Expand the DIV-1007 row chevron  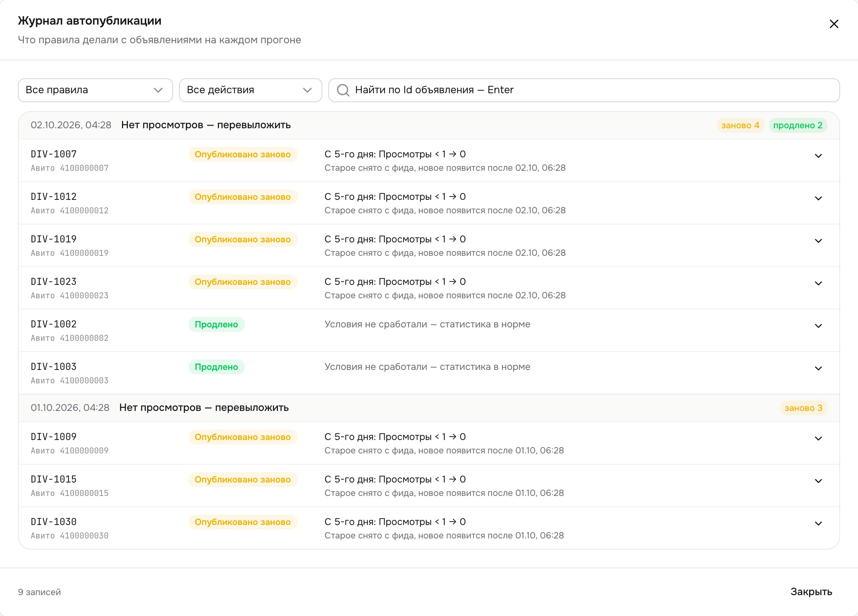point(818,156)
